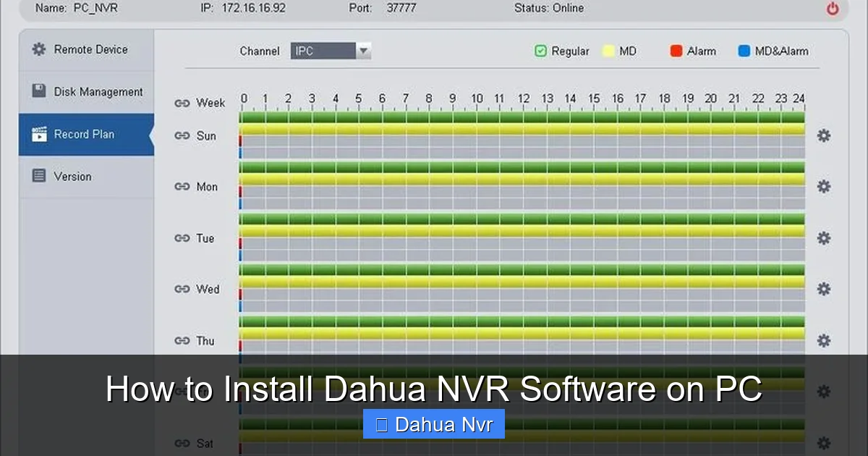The width and height of the screenshot is (868, 456).
Task: Click the Channel dropdown arrow button
Action: [364, 51]
